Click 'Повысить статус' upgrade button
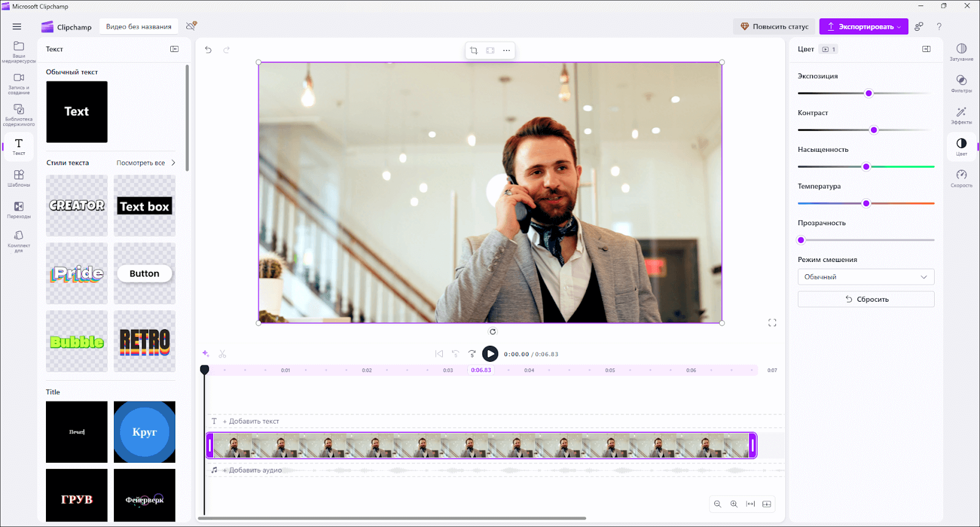Image resolution: width=980 pixels, height=527 pixels. point(774,26)
